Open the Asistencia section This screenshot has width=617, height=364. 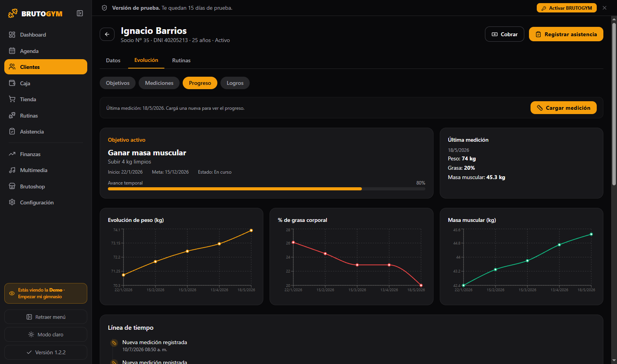point(46,132)
